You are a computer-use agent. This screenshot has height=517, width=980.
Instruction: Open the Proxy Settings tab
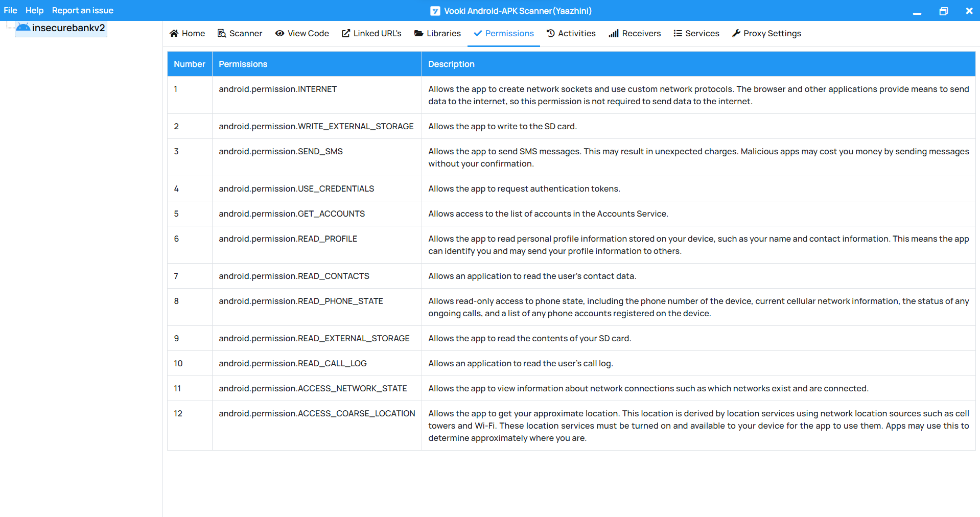tap(766, 33)
